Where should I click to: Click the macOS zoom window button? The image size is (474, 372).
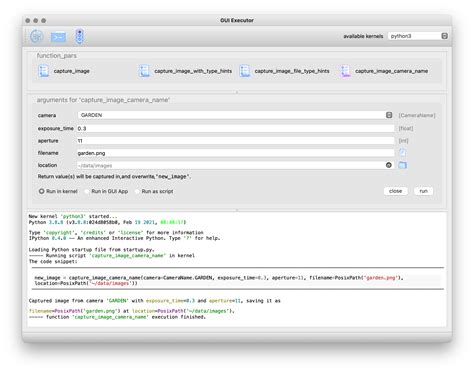coord(44,21)
